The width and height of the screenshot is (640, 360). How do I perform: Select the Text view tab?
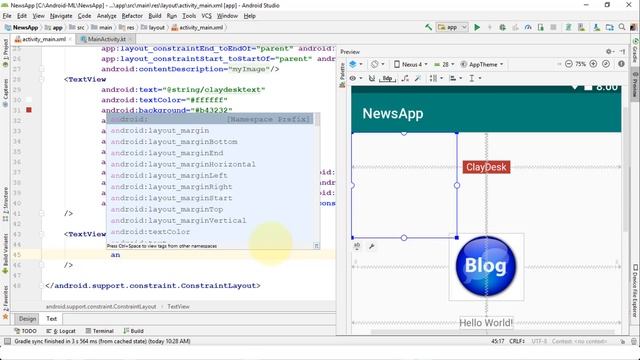tap(51, 319)
